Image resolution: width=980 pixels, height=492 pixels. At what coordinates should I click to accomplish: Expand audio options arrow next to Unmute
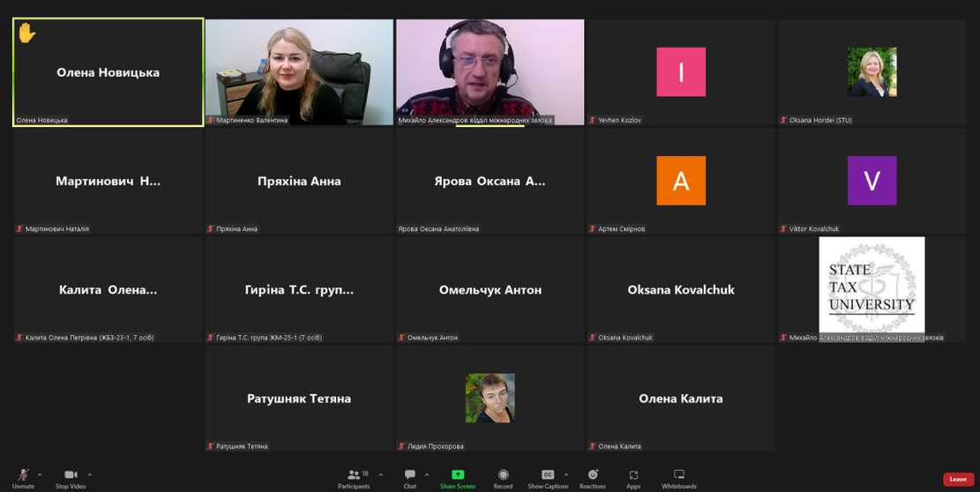(40, 474)
